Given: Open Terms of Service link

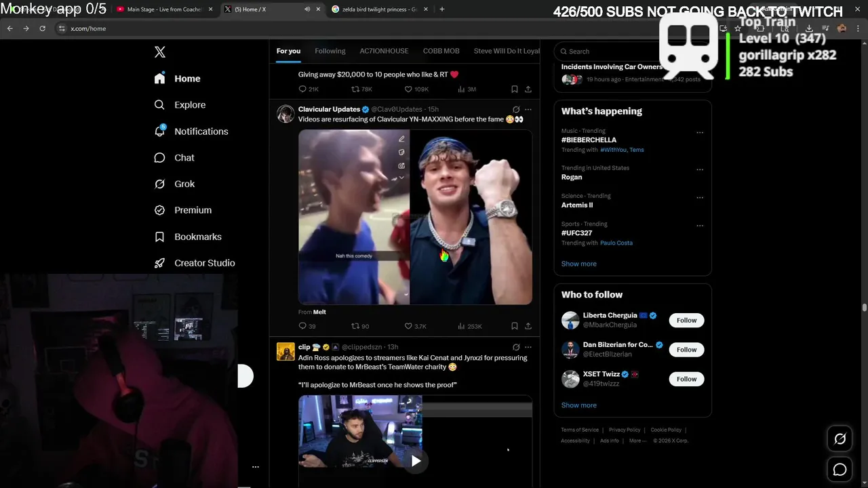Looking at the screenshot, I should pos(580,430).
